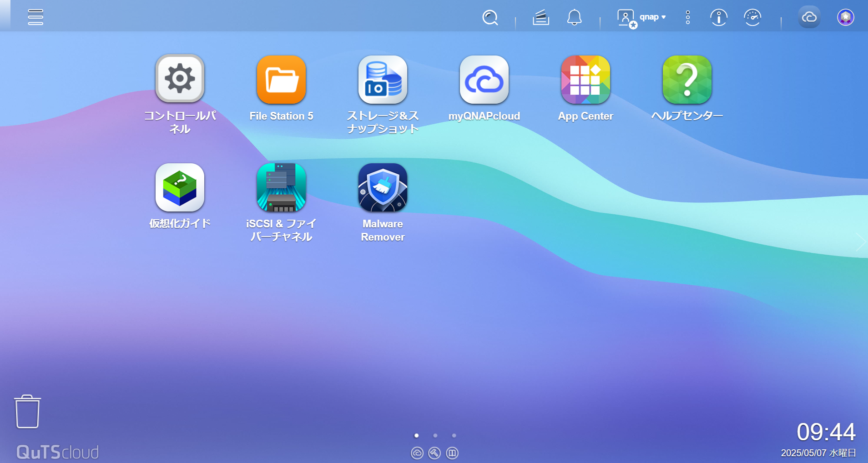The height and width of the screenshot is (463, 868).
Task: Open the dashboard gauge icon
Action: [x=752, y=18]
